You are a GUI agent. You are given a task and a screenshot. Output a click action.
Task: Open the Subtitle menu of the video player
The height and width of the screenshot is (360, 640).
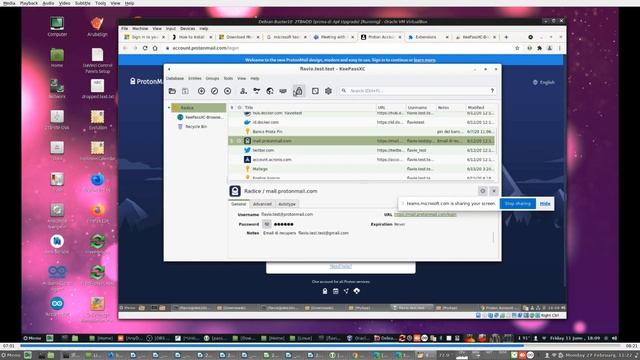(82, 3)
